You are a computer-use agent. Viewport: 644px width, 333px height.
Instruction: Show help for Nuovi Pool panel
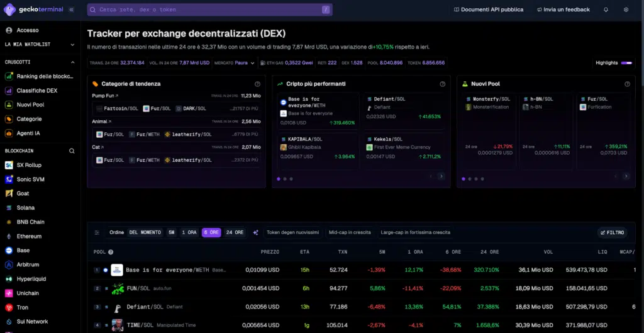[627, 84]
